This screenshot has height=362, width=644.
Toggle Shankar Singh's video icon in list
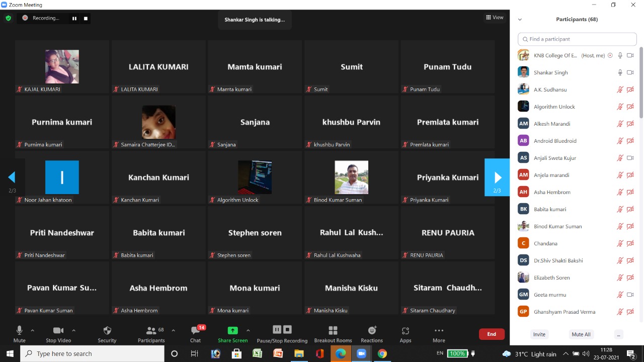point(630,72)
